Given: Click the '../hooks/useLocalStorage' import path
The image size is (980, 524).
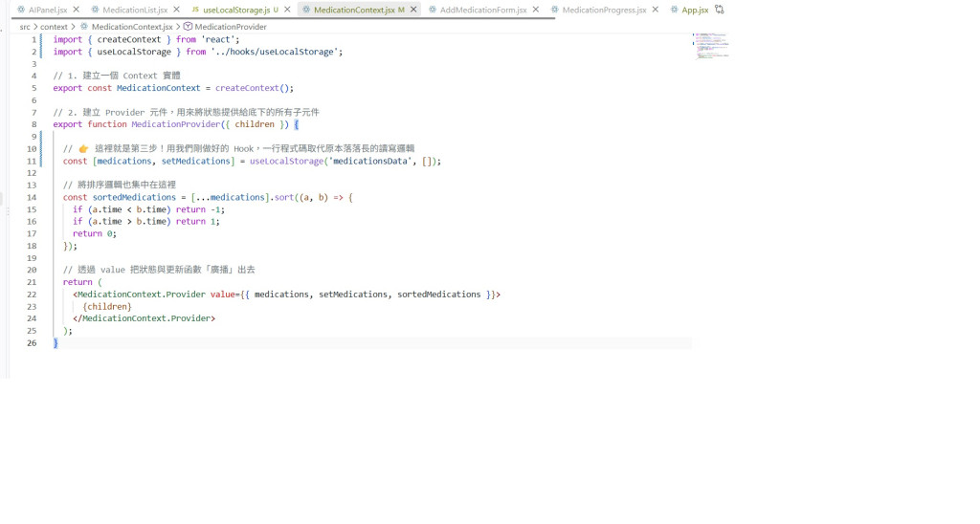Looking at the screenshot, I should 275,52.
